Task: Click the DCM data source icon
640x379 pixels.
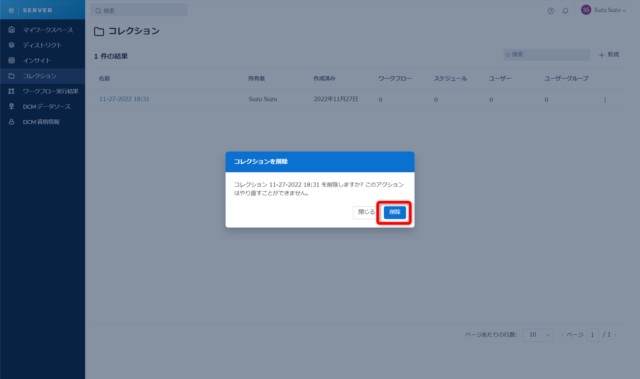Action: [11, 106]
